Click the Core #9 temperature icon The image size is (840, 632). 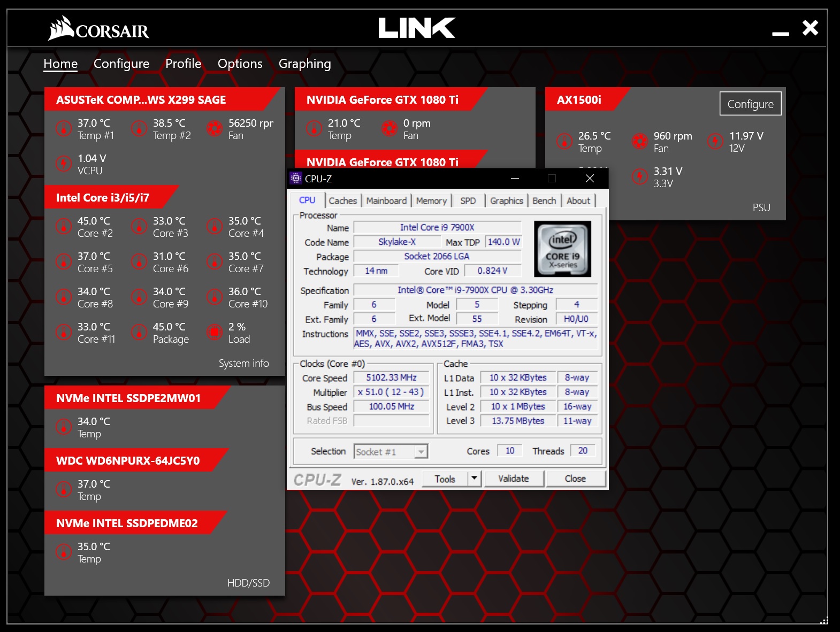139,297
